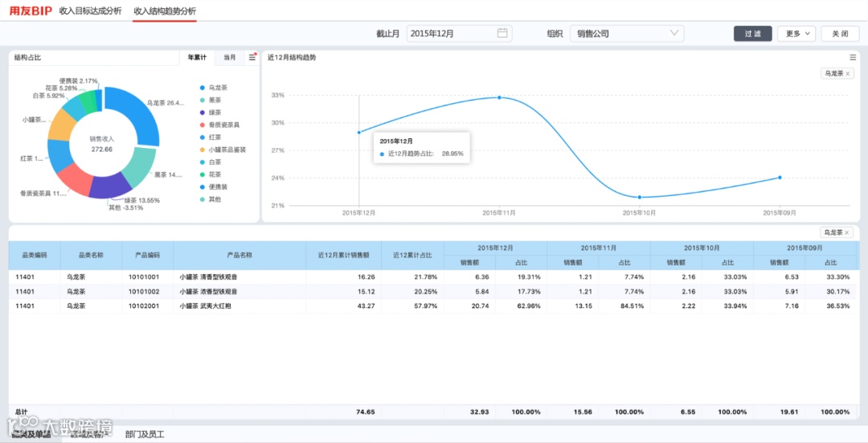This screenshot has height=443, width=868.
Task: Switch to 收入目标达成分析 tab
Action: pyautogui.click(x=90, y=11)
